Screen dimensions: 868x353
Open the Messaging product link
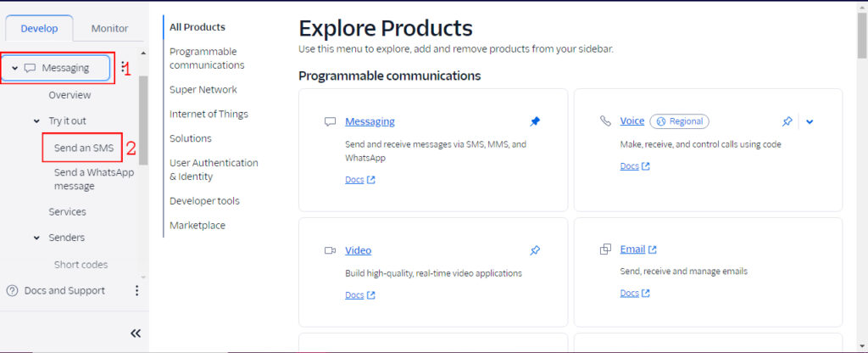(x=370, y=121)
